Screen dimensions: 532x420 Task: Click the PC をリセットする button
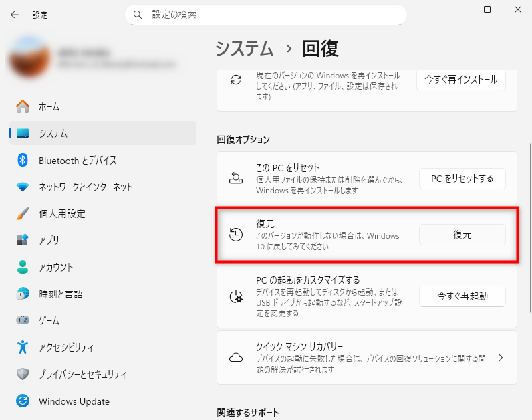coord(462,179)
